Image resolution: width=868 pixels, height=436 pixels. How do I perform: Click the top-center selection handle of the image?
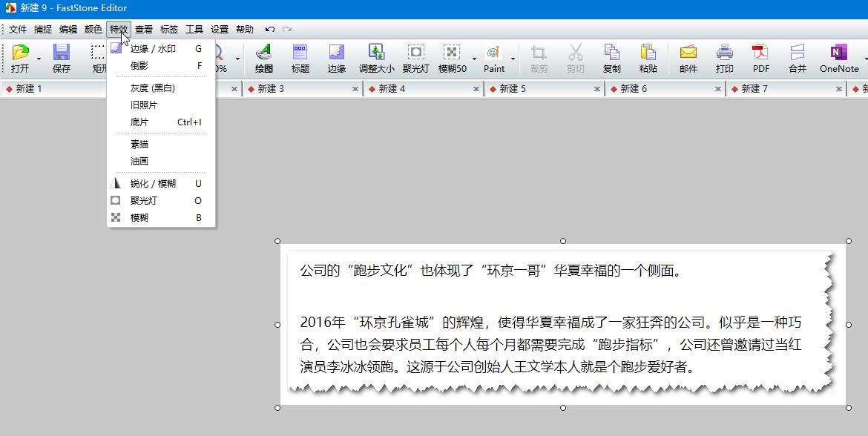(563, 241)
